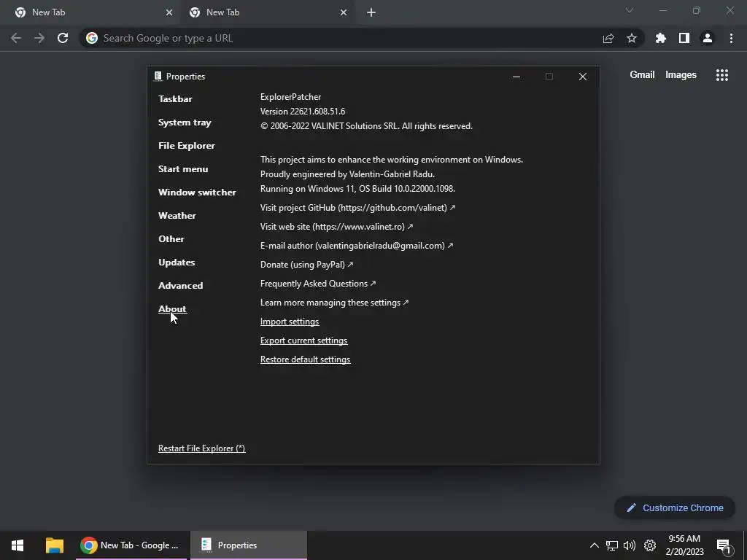Image resolution: width=747 pixels, height=560 pixels.
Task: Close the Properties window
Action: [x=582, y=77]
